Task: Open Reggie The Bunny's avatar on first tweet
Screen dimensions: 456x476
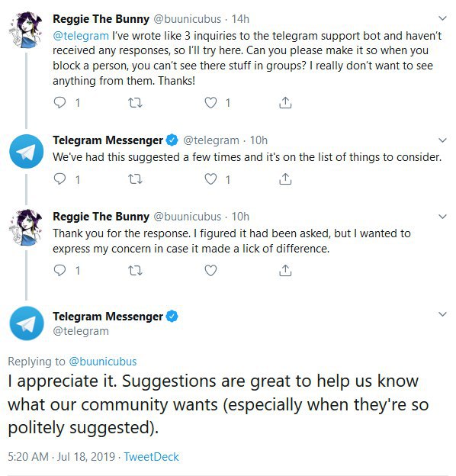Action: point(26,30)
